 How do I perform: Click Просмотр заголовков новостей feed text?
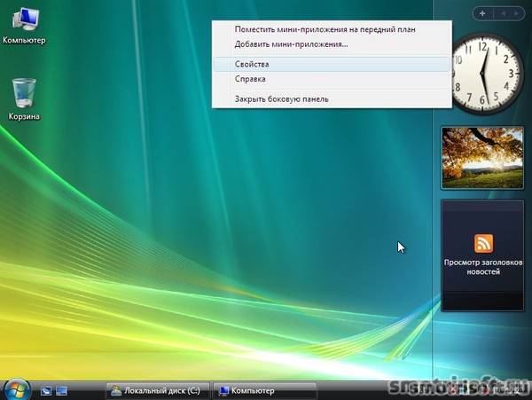[x=483, y=267]
